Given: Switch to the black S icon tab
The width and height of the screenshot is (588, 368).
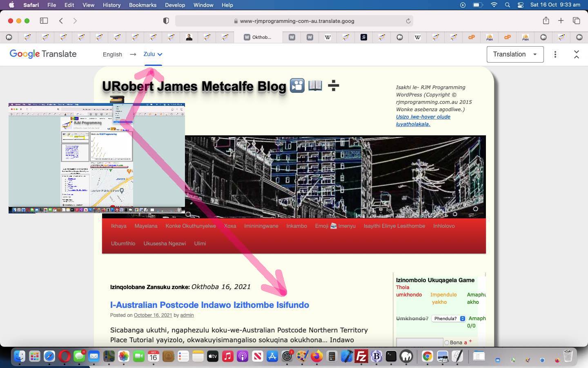Looking at the screenshot, I should (x=364, y=37).
